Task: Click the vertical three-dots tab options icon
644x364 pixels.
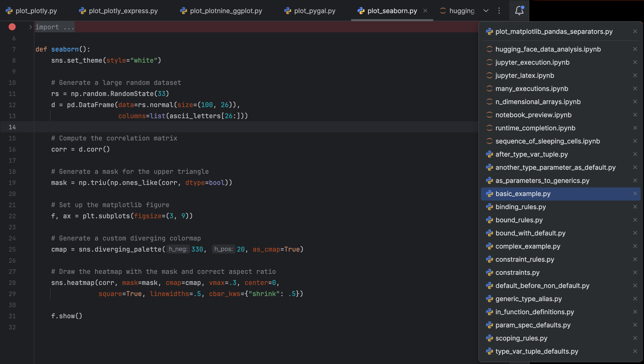Action: (x=499, y=11)
